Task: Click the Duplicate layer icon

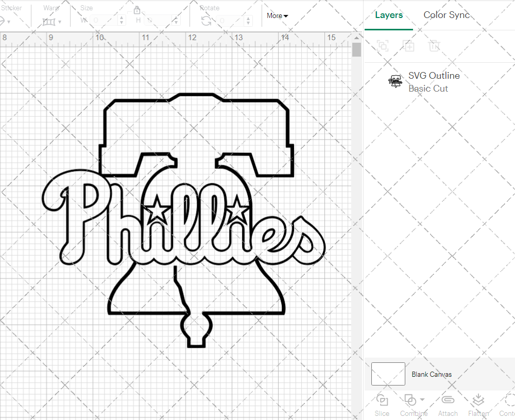Action: point(408,46)
